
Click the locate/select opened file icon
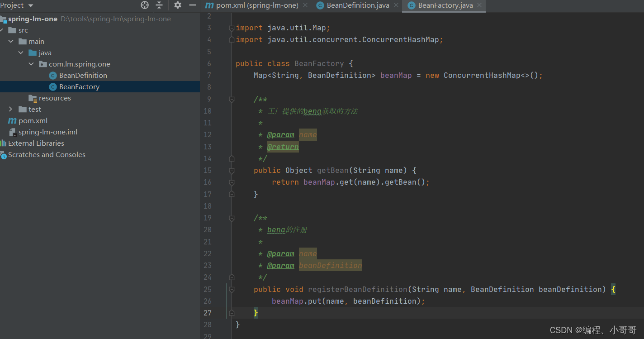(x=145, y=5)
